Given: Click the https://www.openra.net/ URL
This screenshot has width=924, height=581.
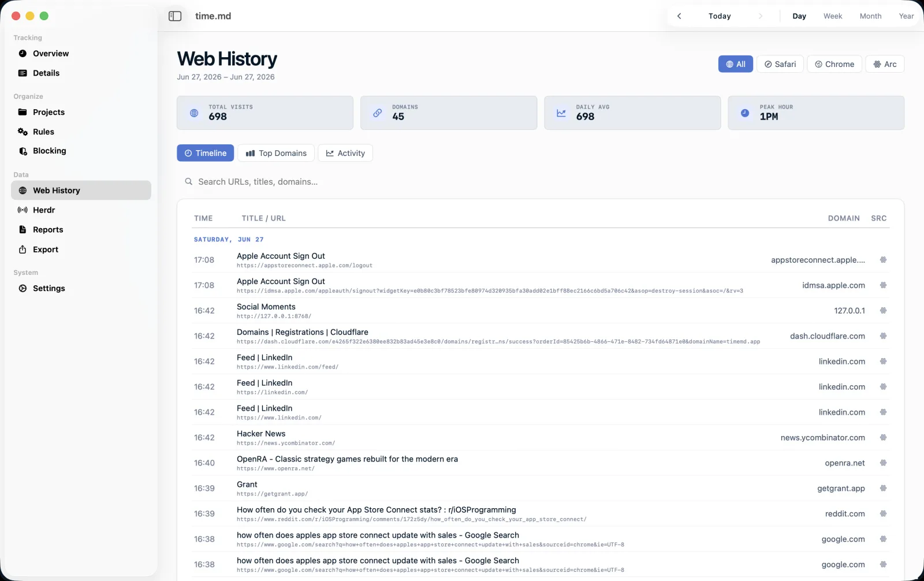Looking at the screenshot, I should (275, 469).
